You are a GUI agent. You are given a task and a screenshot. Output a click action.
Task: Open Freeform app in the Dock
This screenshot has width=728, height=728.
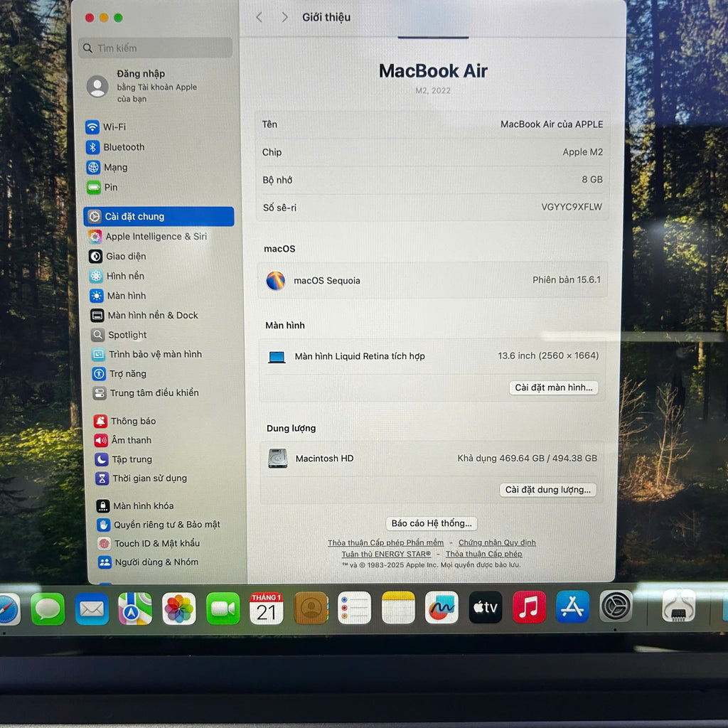coord(441,608)
